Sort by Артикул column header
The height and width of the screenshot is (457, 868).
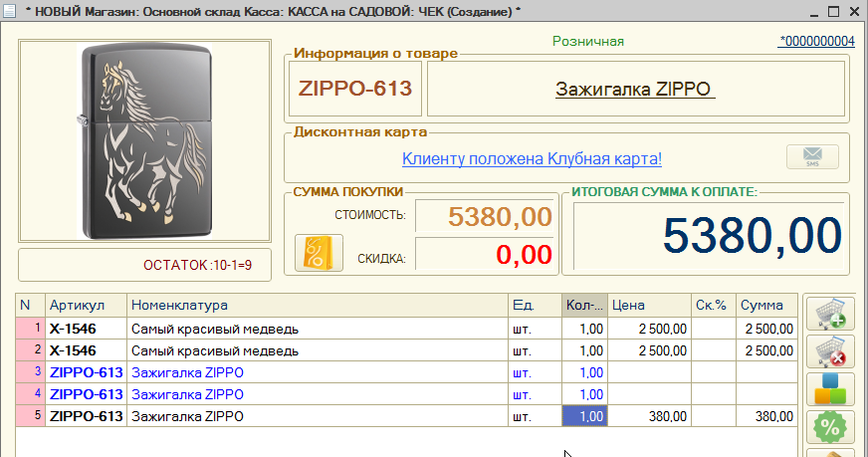point(86,306)
